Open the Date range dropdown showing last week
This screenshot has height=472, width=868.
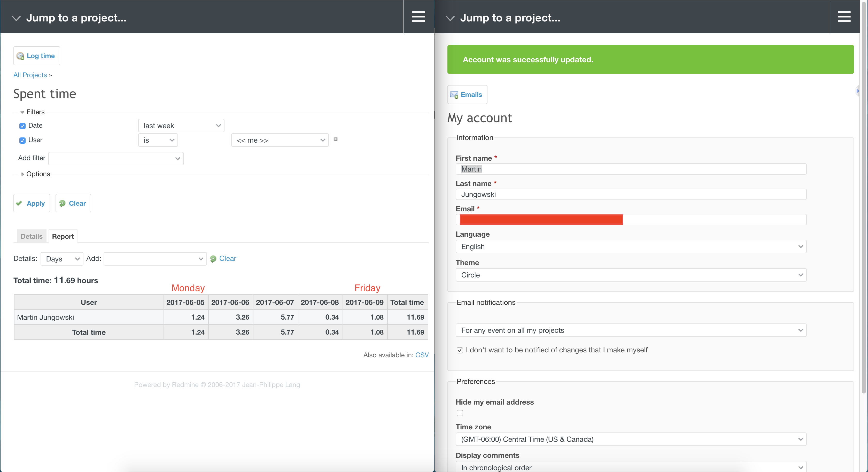tap(181, 126)
